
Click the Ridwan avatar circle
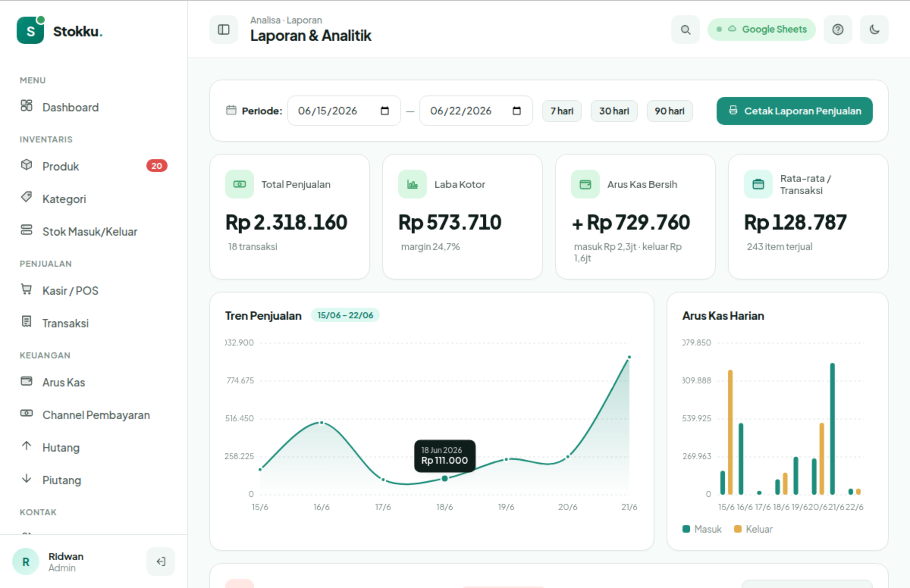26,561
